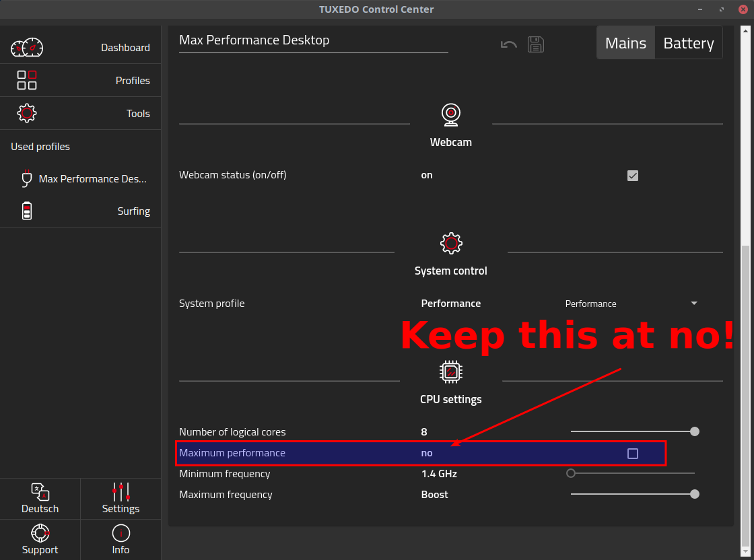The height and width of the screenshot is (560, 754).
Task: Open the Dashboard gauge icon
Action: (x=27, y=48)
